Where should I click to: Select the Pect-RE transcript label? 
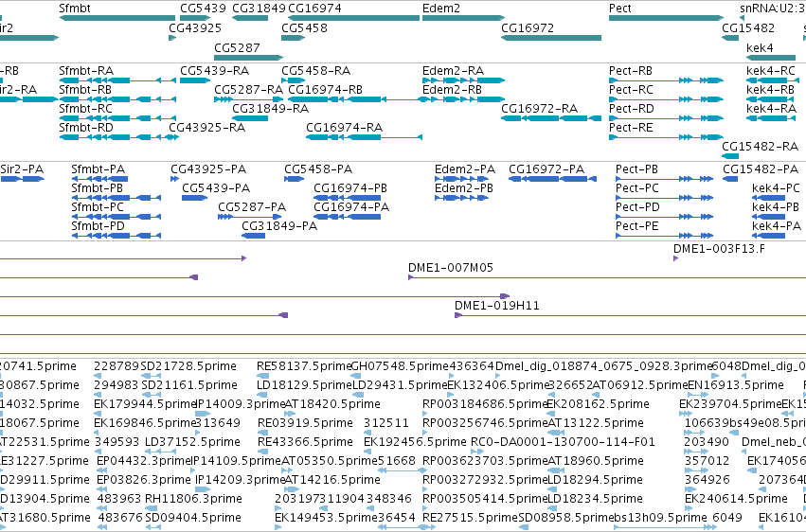pos(631,128)
